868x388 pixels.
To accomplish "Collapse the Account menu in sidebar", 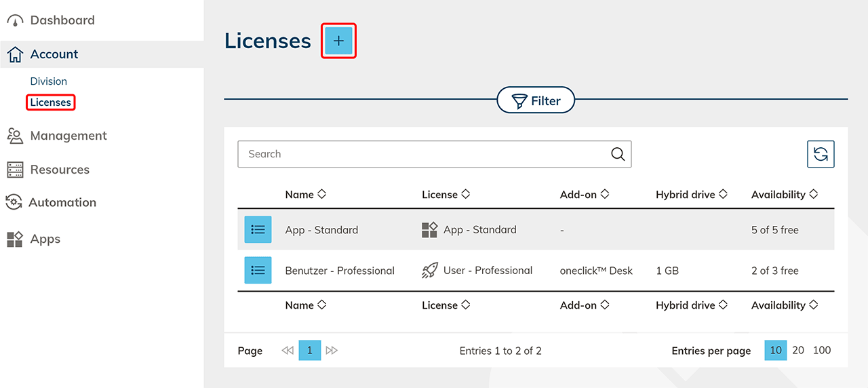I will click(54, 54).
